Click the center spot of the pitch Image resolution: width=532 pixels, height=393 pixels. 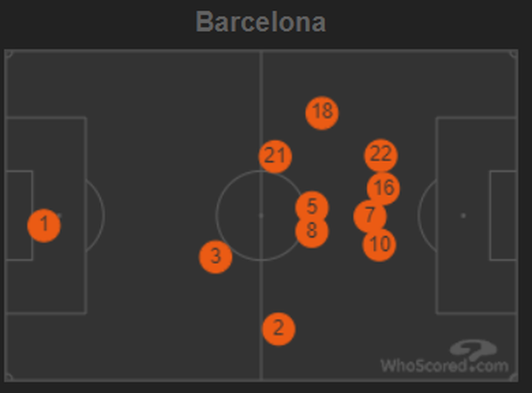click(261, 215)
